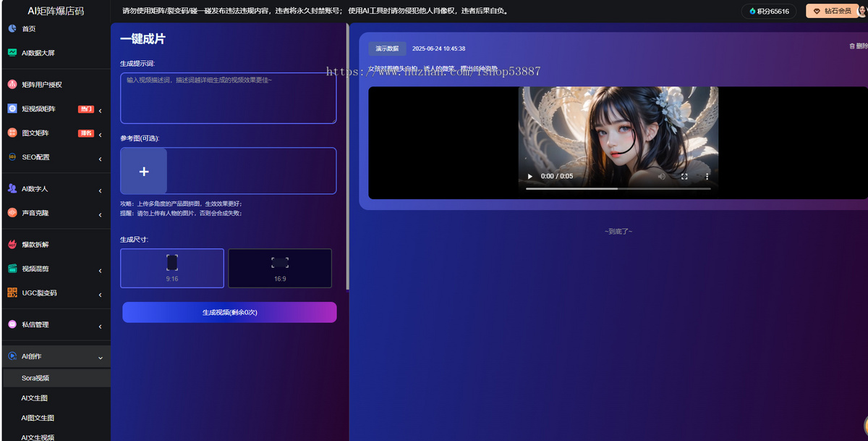This screenshot has height=441, width=868.
Task: Open the Sora视频 submenu item
Action: tap(55, 378)
